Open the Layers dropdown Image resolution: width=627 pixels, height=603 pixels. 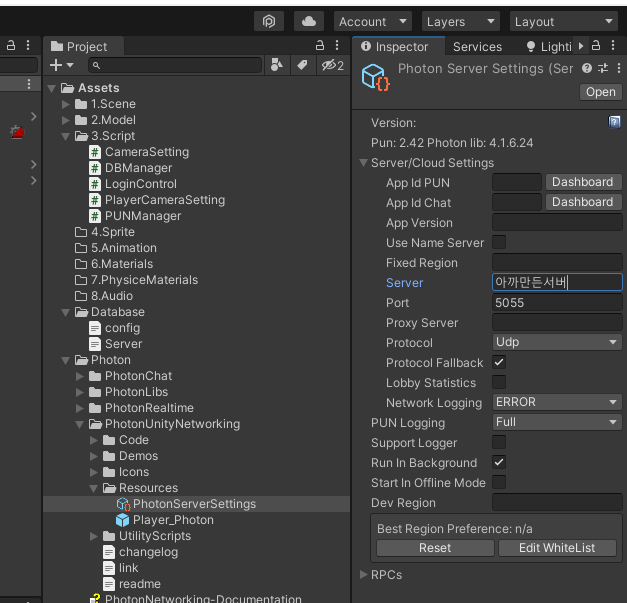[x=461, y=21]
